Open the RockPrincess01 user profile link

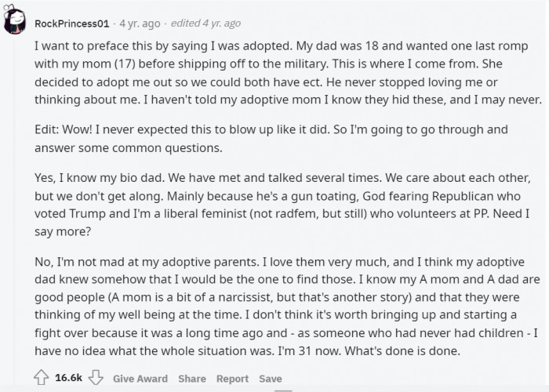[72, 24]
